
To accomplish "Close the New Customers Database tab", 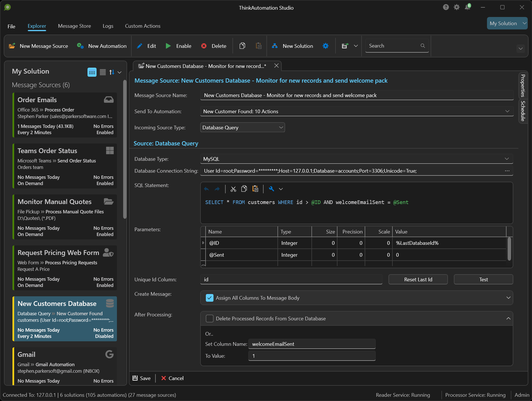I will [x=276, y=66].
